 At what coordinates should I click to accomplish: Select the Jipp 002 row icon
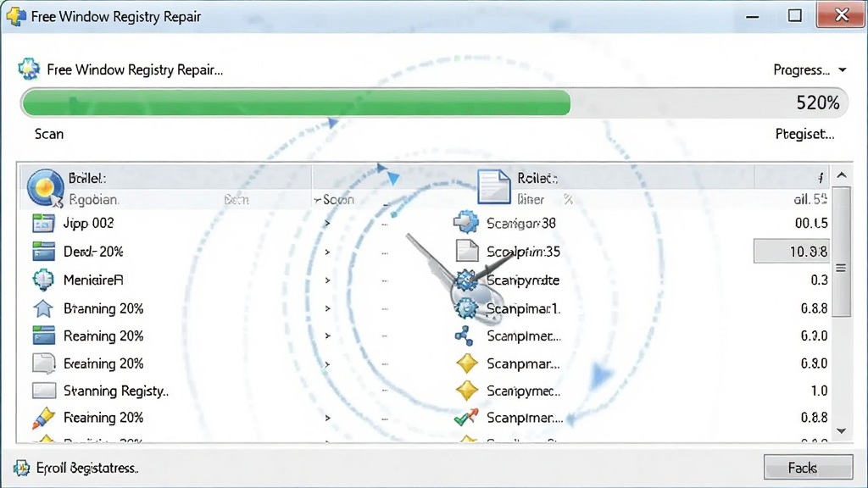click(43, 223)
